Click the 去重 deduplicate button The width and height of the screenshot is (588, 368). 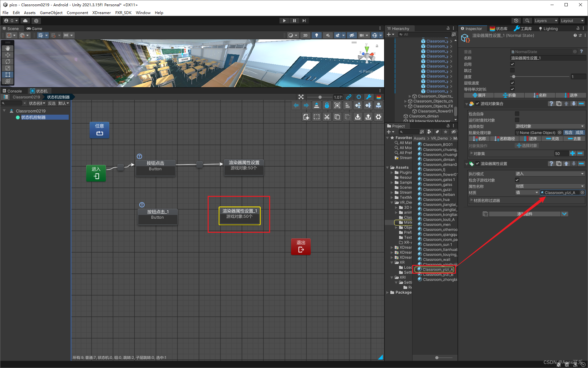pos(574,139)
